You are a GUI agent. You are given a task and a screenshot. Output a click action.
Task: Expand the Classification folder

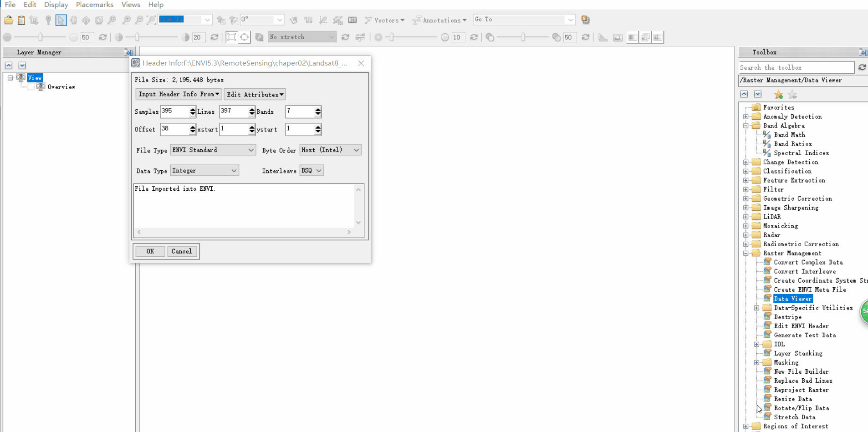pyautogui.click(x=746, y=171)
